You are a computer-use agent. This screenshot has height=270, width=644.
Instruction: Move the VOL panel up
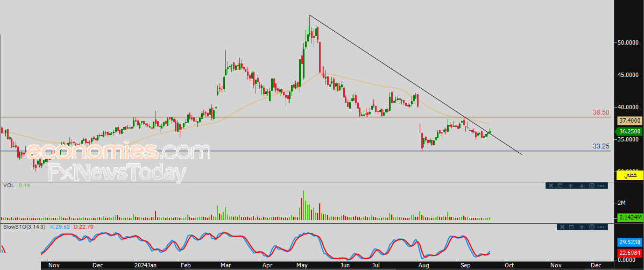click(570, 186)
